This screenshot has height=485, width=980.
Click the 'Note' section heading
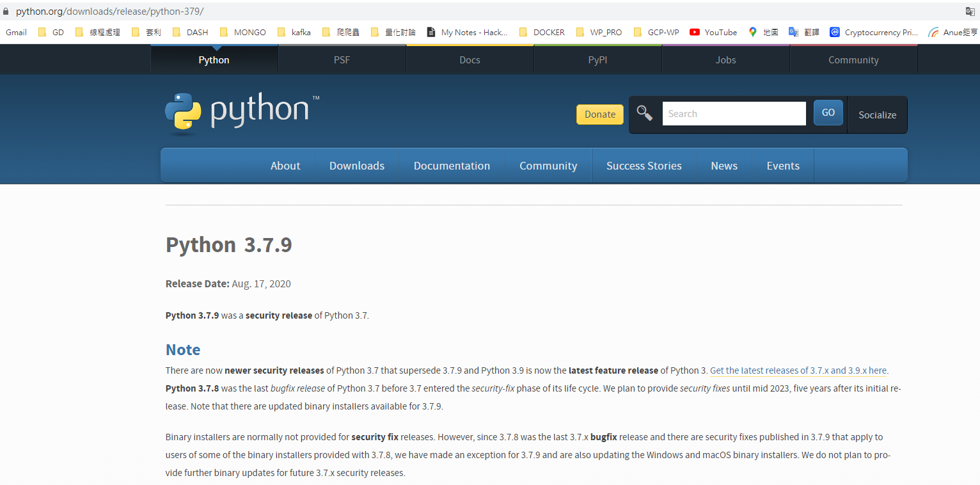[x=183, y=349]
